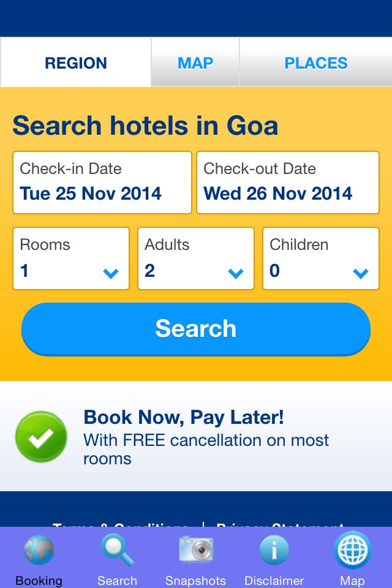Expand the Children count dropdown

[x=320, y=258]
